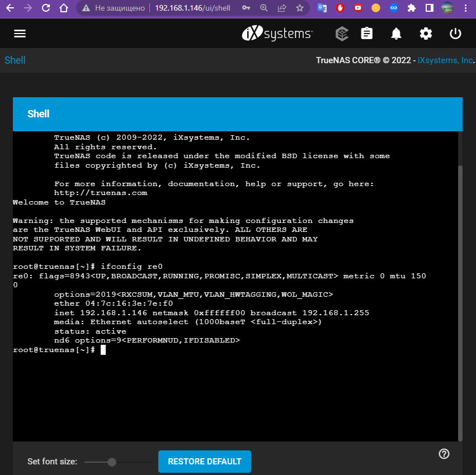Open the orange circle extension icon
This screenshot has height=475, width=476.
click(376, 8)
